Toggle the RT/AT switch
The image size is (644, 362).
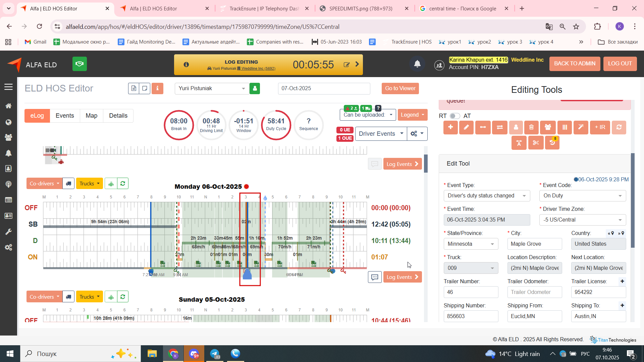coord(454,116)
